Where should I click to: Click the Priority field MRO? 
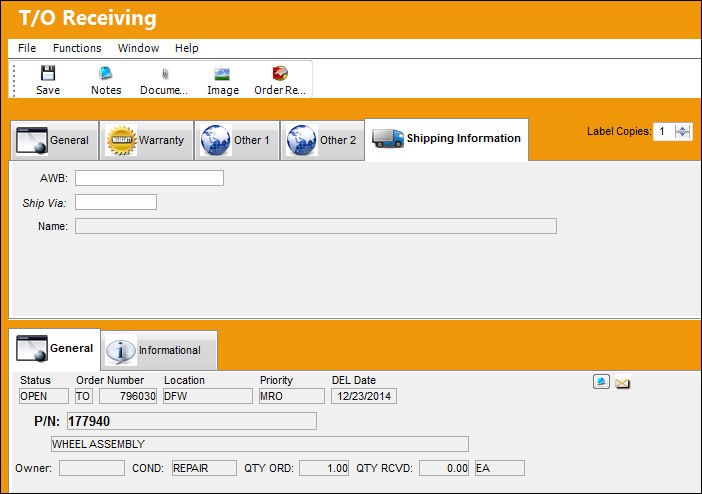[x=291, y=396]
